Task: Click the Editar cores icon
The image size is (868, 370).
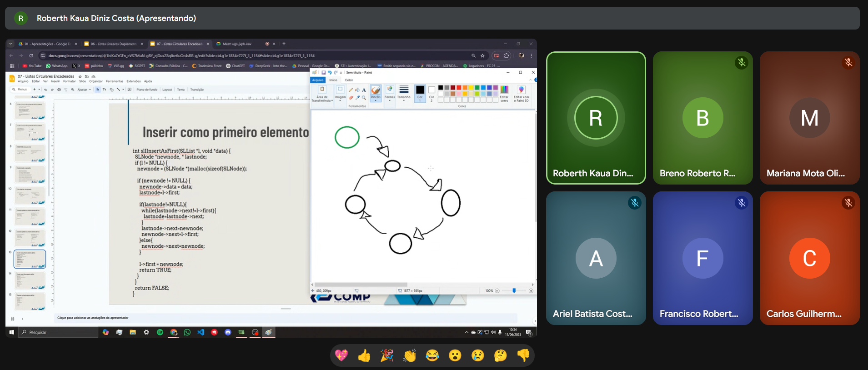Action: coord(504,94)
